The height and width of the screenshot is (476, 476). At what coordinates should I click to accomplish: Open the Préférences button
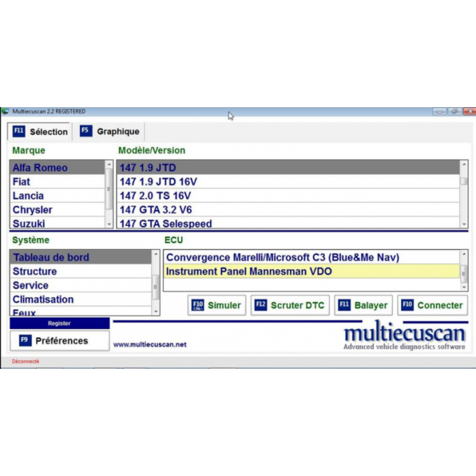pos(59,341)
